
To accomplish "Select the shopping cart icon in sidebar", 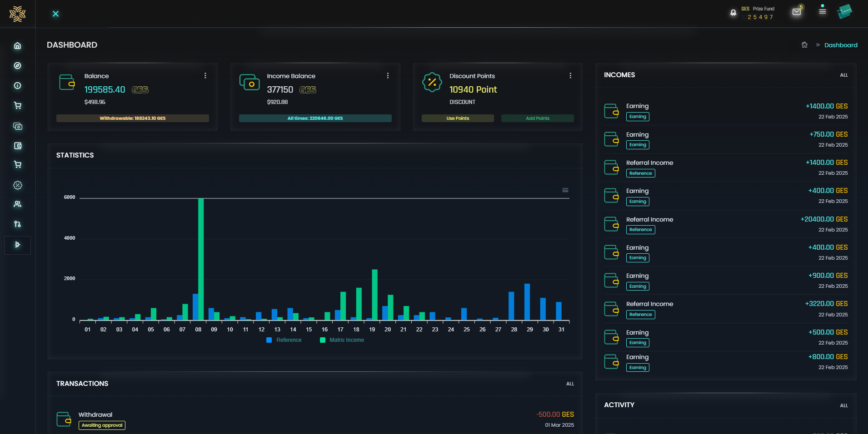I will coord(17,105).
